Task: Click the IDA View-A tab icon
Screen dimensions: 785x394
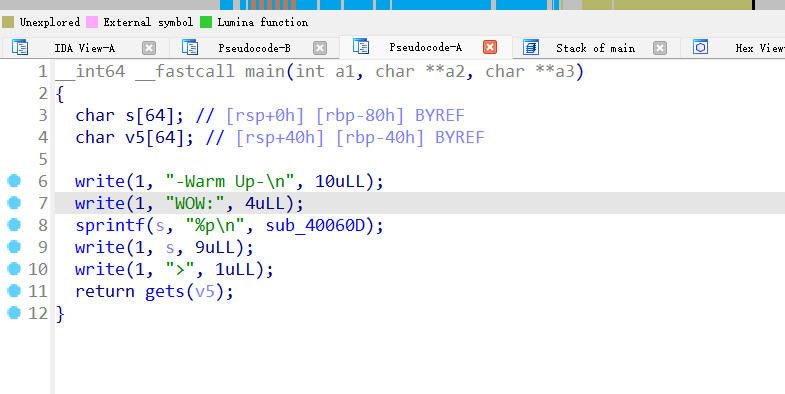Action: [x=20, y=48]
